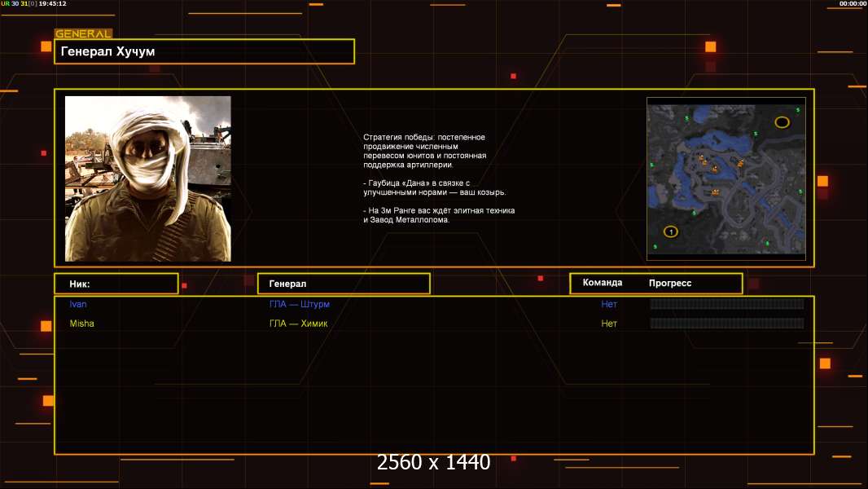Select player name Ivan
This screenshot has width=868, height=489.
[78, 304]
